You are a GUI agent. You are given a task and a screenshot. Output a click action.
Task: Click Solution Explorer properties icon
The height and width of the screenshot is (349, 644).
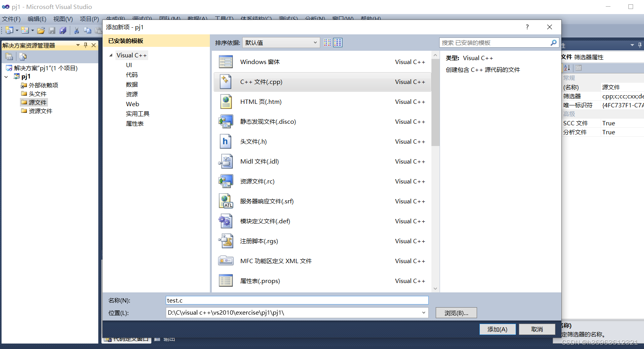[9, 57]
